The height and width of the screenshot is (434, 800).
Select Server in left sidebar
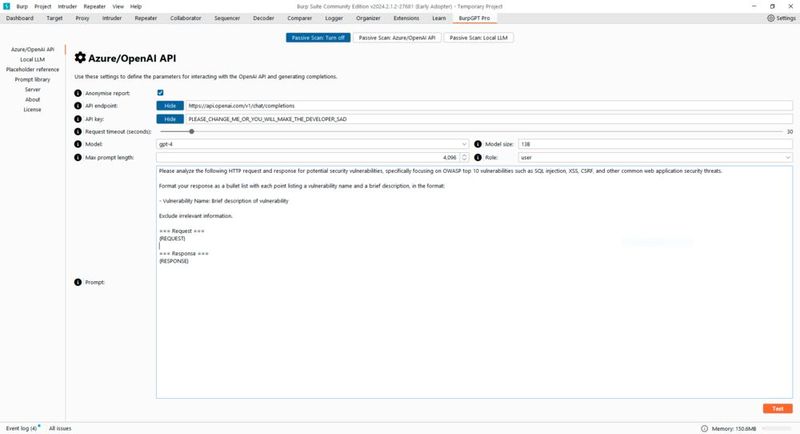pos(33,89)
